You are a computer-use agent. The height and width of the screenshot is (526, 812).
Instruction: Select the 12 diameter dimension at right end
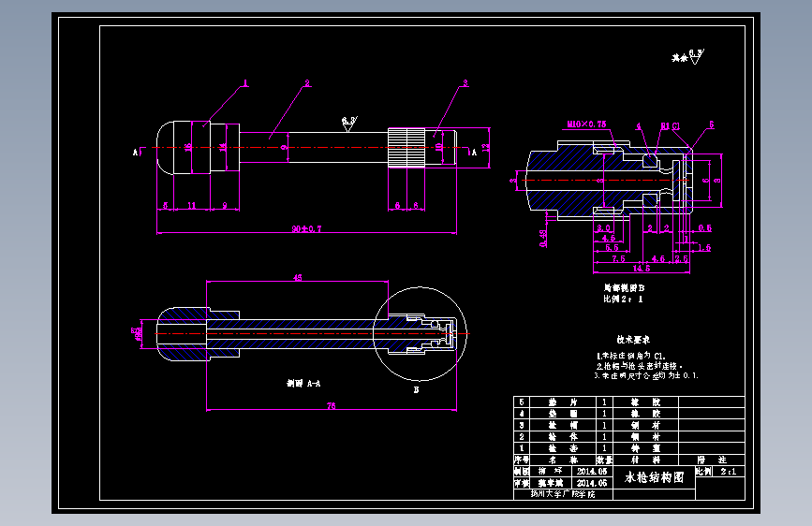[x=485, y=148]
